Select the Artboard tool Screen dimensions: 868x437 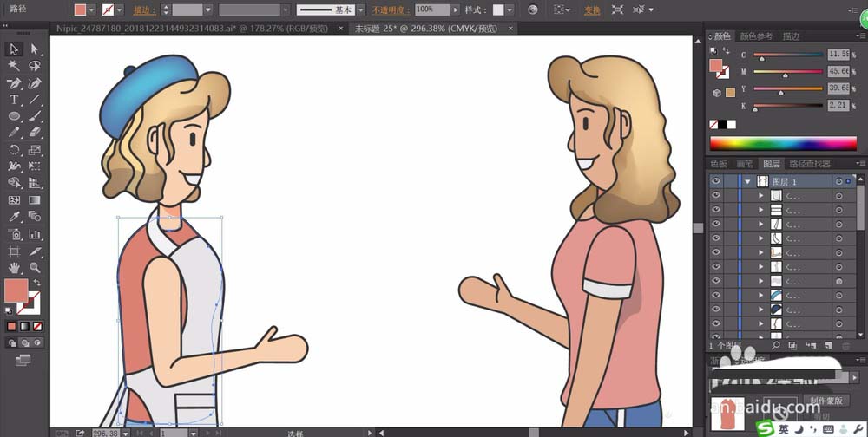click(x=14, y=251)
